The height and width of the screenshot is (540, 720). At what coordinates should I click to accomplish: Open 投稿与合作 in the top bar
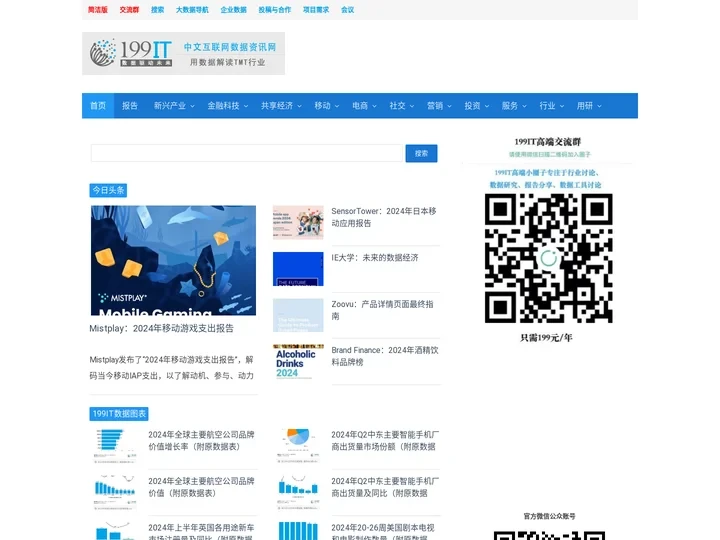coord(275,10)
